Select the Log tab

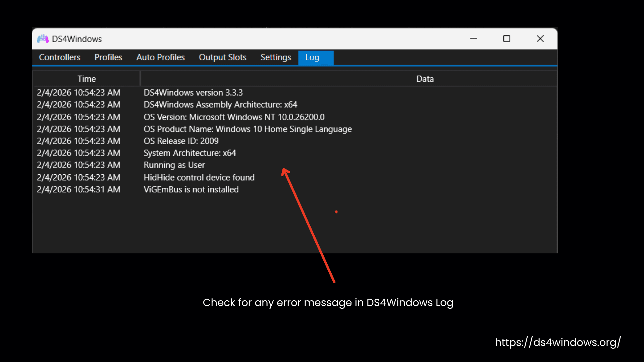[316, 57]
